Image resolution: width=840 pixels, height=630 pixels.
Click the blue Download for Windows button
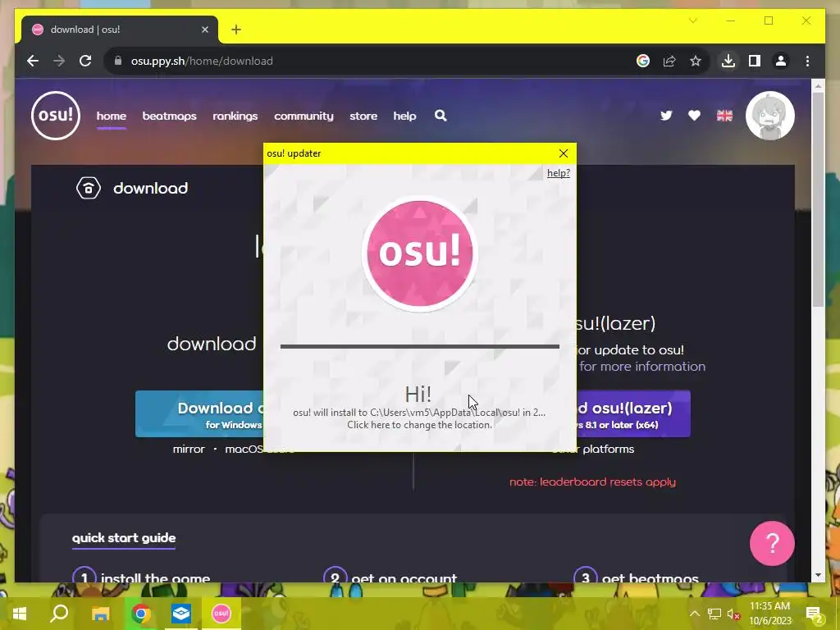click(199, 413)
